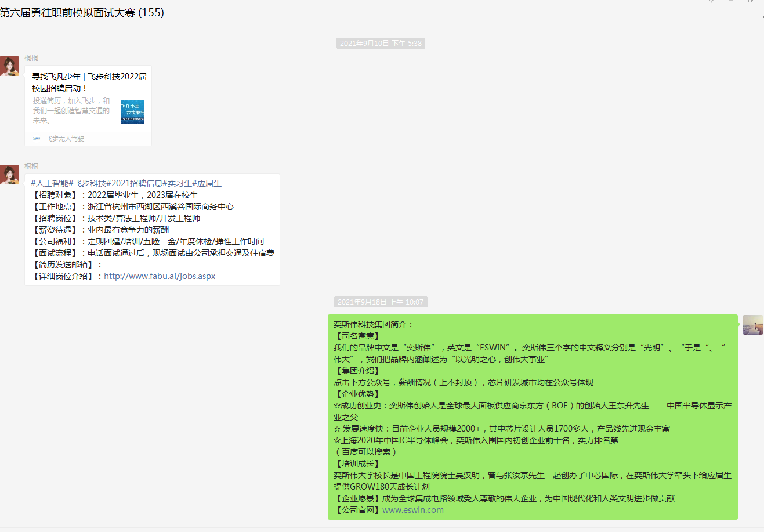Click the line '【薪资待遇】：业内最有竞争力的薪酬'
Screen dimensions: 764x532
click(x=100, y=230)
